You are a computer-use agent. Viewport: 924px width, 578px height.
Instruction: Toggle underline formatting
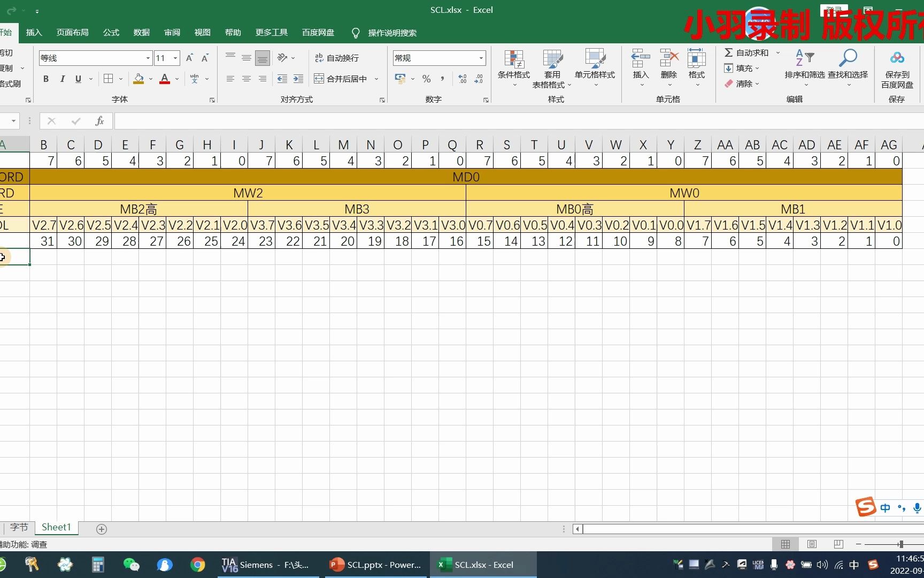click(x=78, y=79)
